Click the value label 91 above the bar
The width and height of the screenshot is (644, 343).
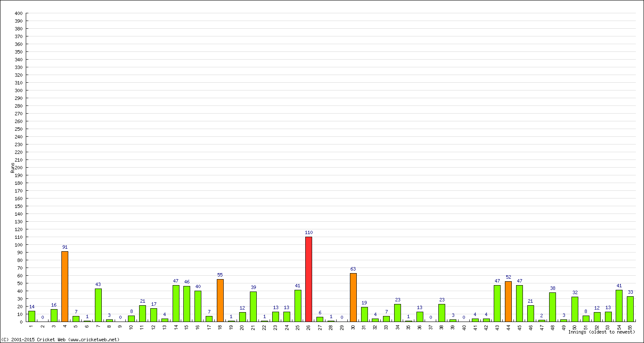(x=65, y=247)
